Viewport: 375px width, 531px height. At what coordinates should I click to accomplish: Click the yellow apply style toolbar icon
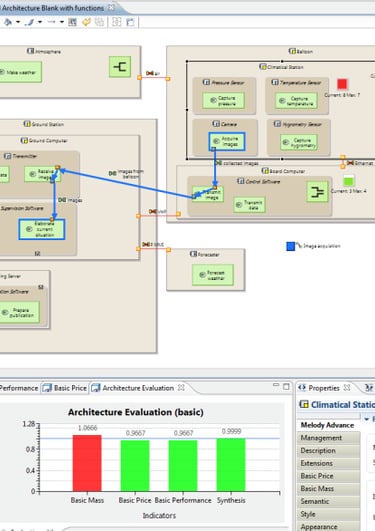pos(86,22)
